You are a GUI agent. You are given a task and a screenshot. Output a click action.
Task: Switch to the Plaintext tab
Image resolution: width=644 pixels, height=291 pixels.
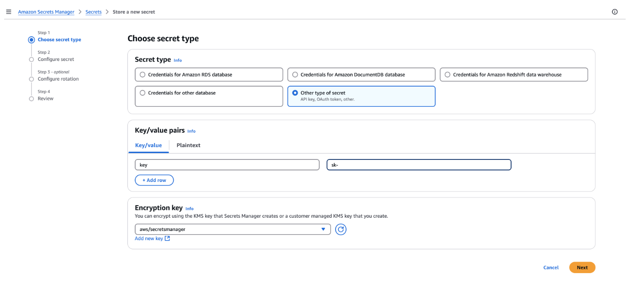(188, 145)
